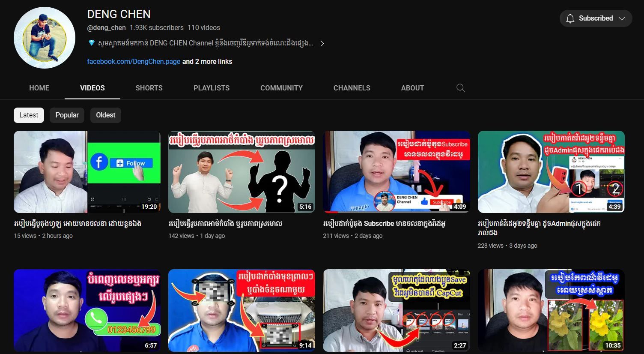Viewport: 644px width, 354px height.
Task: Open the COMMUNITY tab
Action: click(x=281, y=88)
